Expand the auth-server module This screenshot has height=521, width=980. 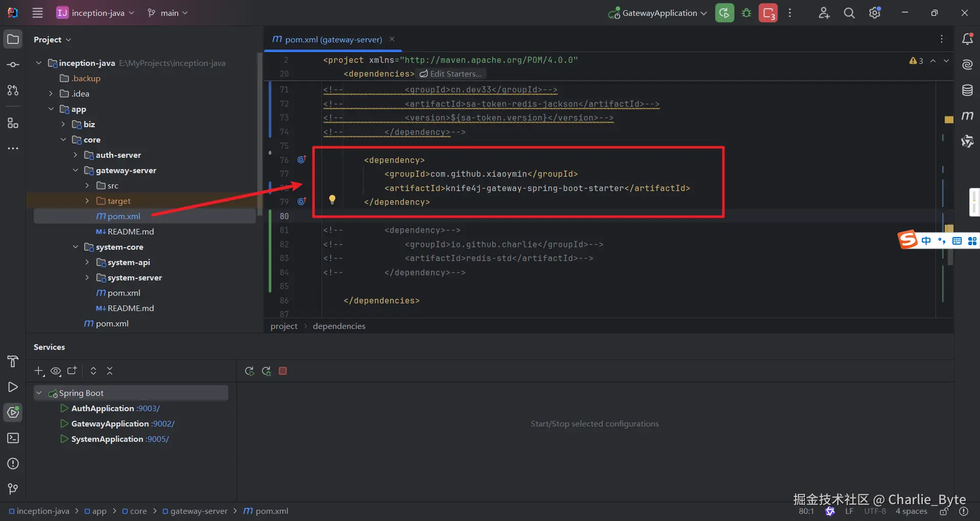tap(75, 155)
